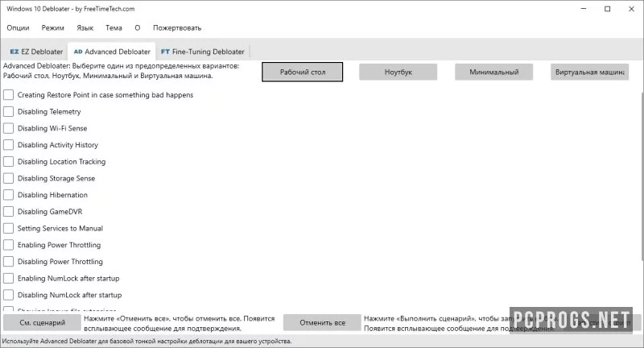Image resolution: width=644 pixels, height=348 pixels.
Task: Check Creating Restore Point option
Action: tap(9, 95)
